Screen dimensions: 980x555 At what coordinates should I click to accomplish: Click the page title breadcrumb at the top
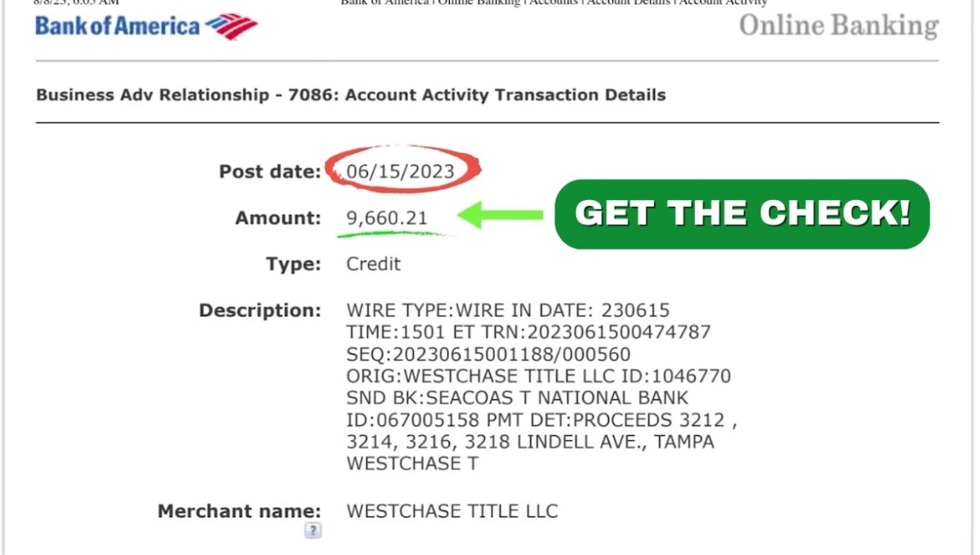pyautogui.click(x=554, y=3)
